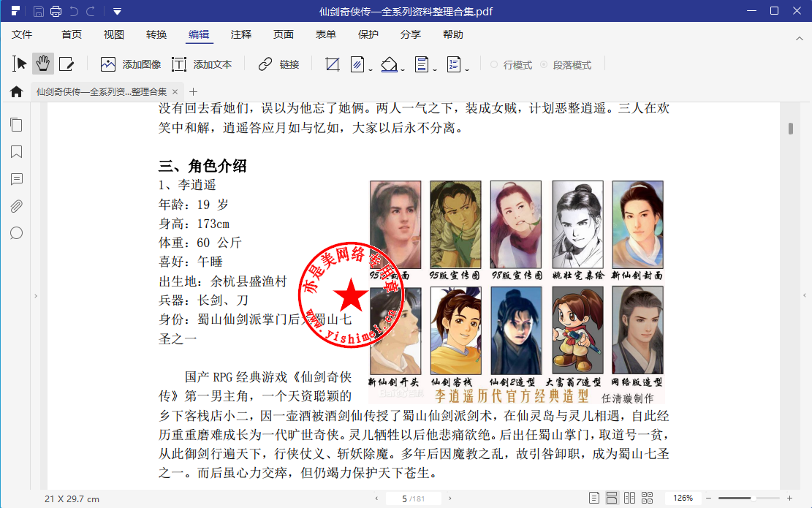Image resolution: width=812 pixels, height=508 pixels.
Task: Switch to two-page view
Action: click(x=629, y=498)
